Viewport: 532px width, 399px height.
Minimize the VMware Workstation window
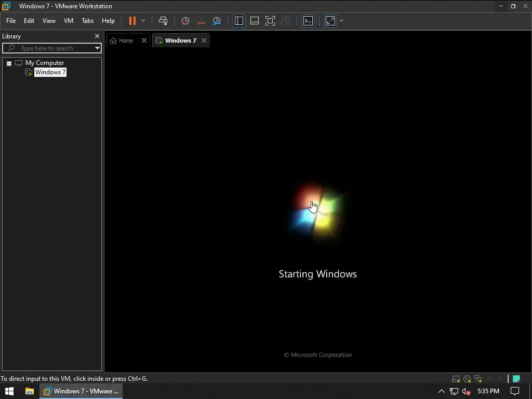(x=501, y=6)
